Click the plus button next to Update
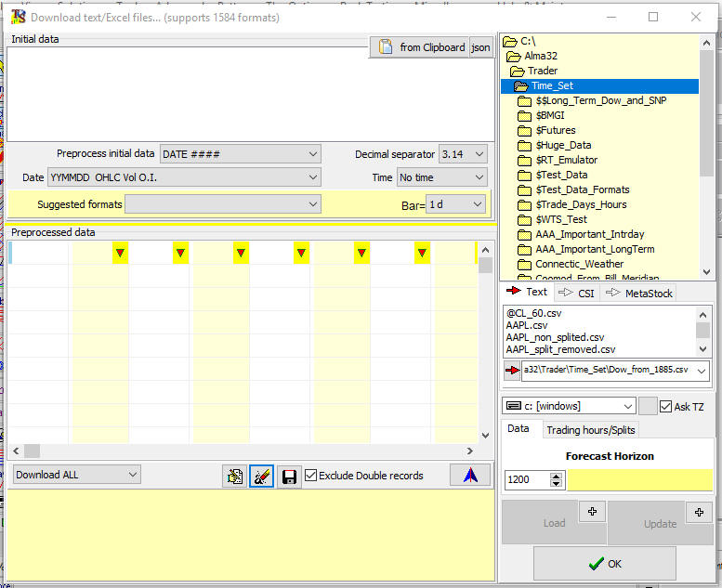The image size is (722, 588). coord(699,512)
